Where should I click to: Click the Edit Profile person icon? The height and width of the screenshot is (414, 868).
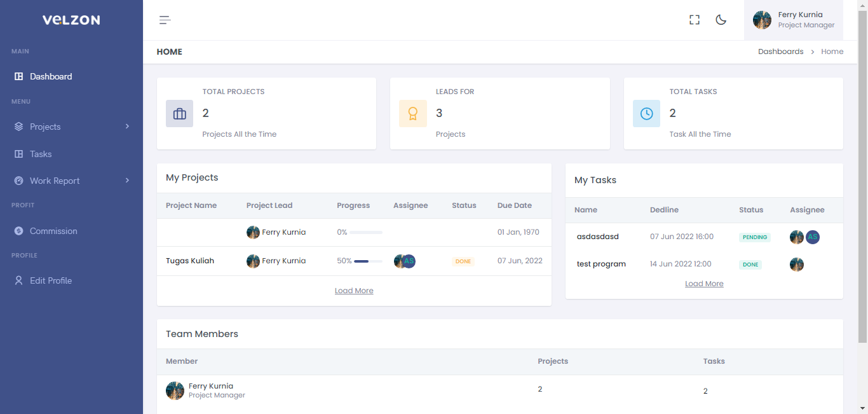[x=18, y=280]
